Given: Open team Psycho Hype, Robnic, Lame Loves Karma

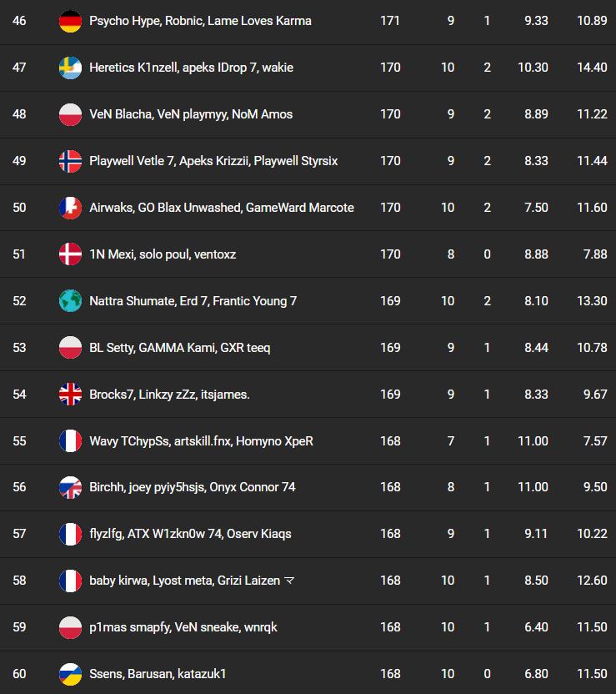Looking at the screenshot, I should point(200,21).
